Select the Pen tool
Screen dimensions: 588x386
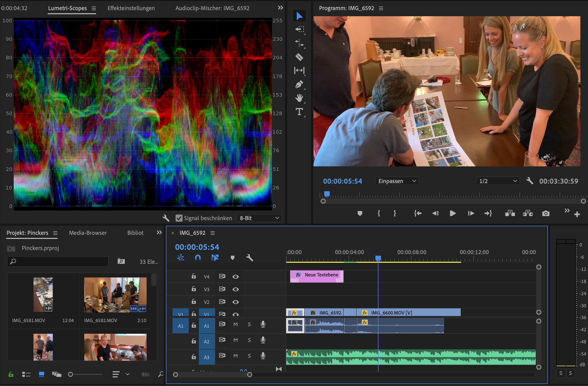(x=299, y=84)
